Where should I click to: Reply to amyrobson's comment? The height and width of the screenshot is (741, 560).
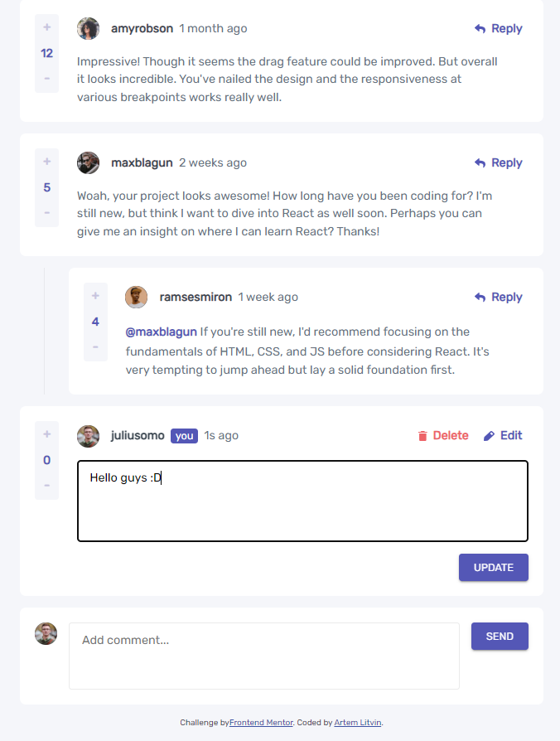pos(498,28)
